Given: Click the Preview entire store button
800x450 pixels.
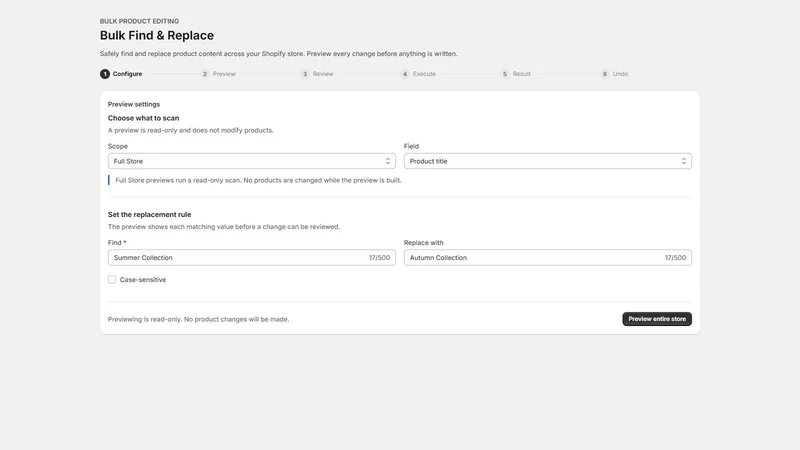Looking at the screenshot, I should [657, 319].
